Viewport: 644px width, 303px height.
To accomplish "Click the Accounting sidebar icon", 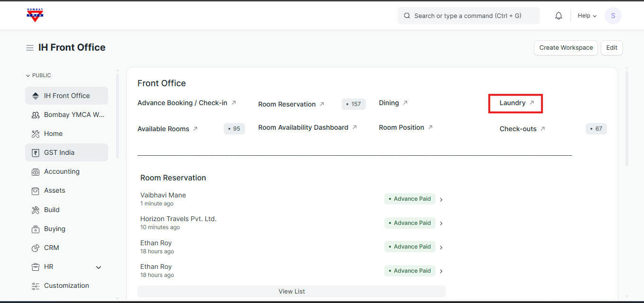I will click(x=36, y=172).
